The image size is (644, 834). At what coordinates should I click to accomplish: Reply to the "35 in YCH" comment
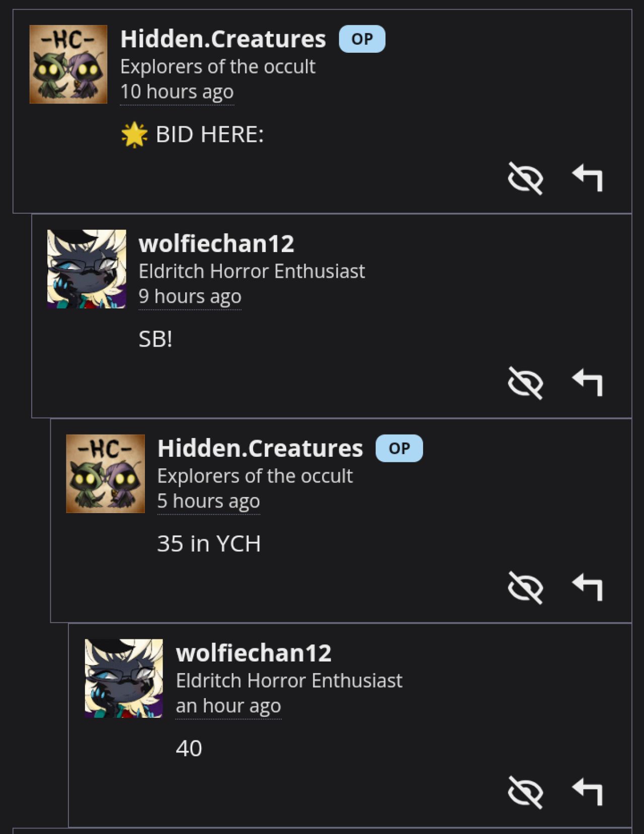[587, 587]
